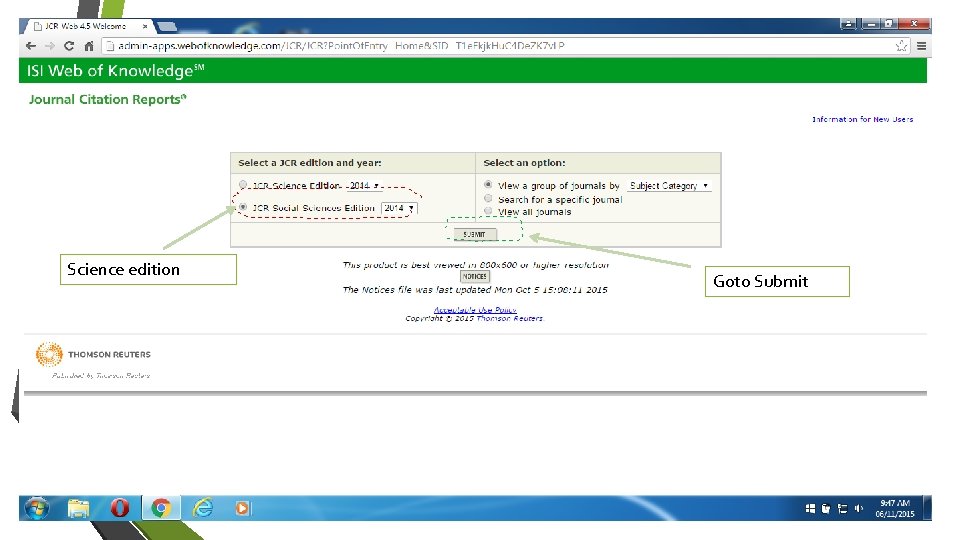Screen dimensions: 960x540
Task: Click the Journal Citation Reports heading
Action: pyautogui.click(x=107, y=99)
